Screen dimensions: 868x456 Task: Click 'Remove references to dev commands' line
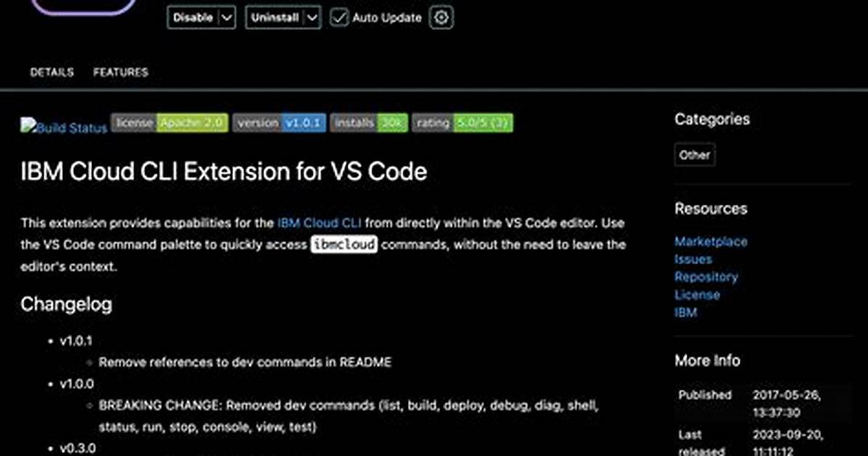[245, 362]
